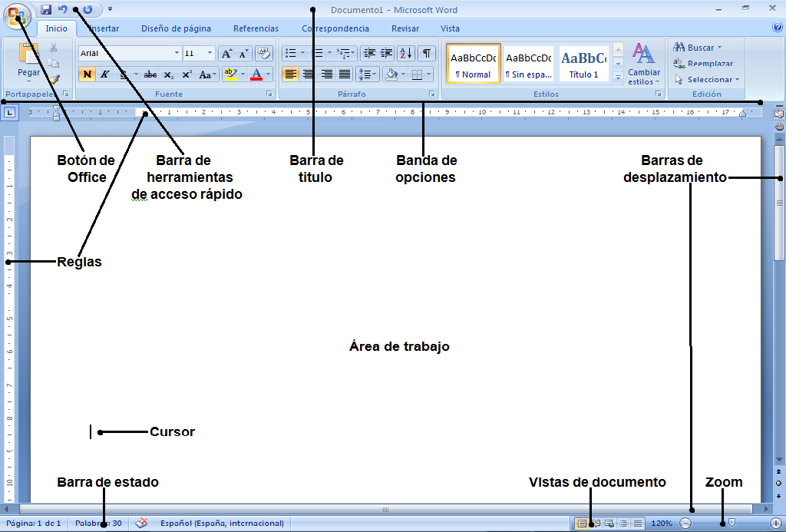786x532 pixels.
Task: Toggle bold with the N button
Action: (x=87, y=74)
